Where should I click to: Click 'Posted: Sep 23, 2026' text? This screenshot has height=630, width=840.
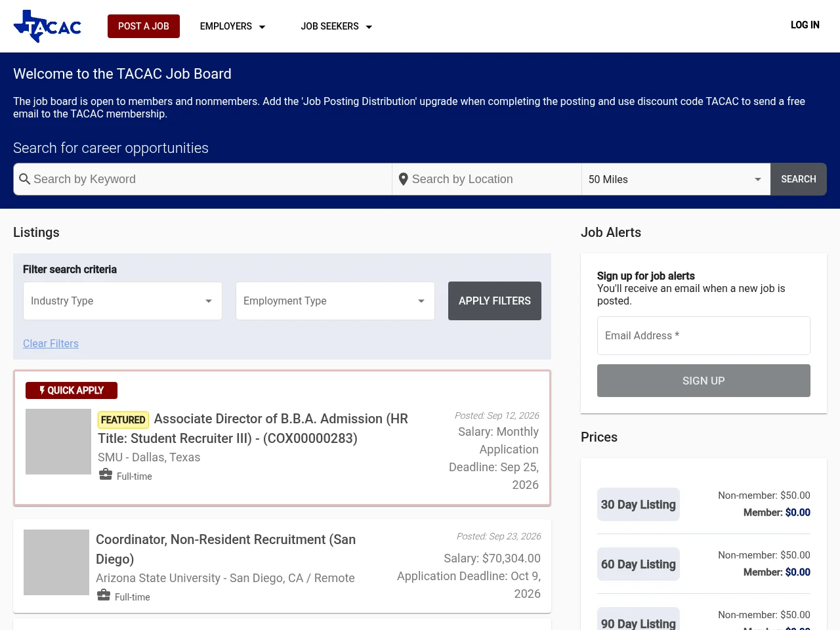click(499, 536)
